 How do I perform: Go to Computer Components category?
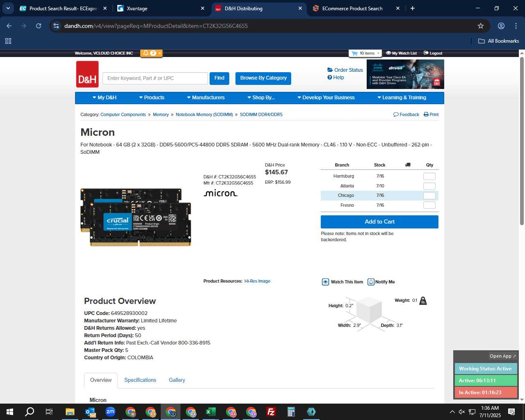click(123, 115)
